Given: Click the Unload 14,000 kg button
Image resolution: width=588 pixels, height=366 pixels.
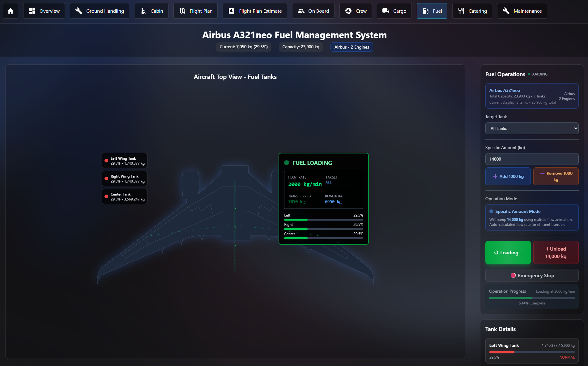Looking at the screenshot, I should tap(556, 252).
